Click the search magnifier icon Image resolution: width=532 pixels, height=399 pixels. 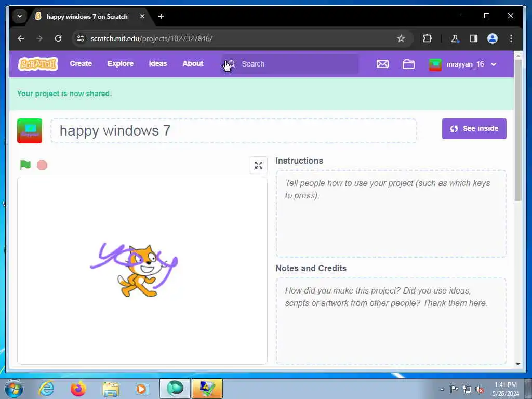coord(231,64)
